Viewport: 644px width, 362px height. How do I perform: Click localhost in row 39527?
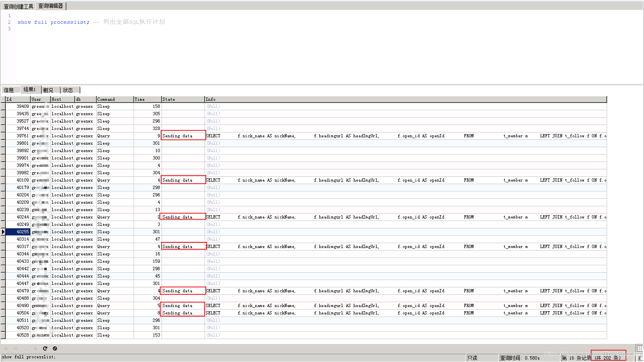coord(63,121)
